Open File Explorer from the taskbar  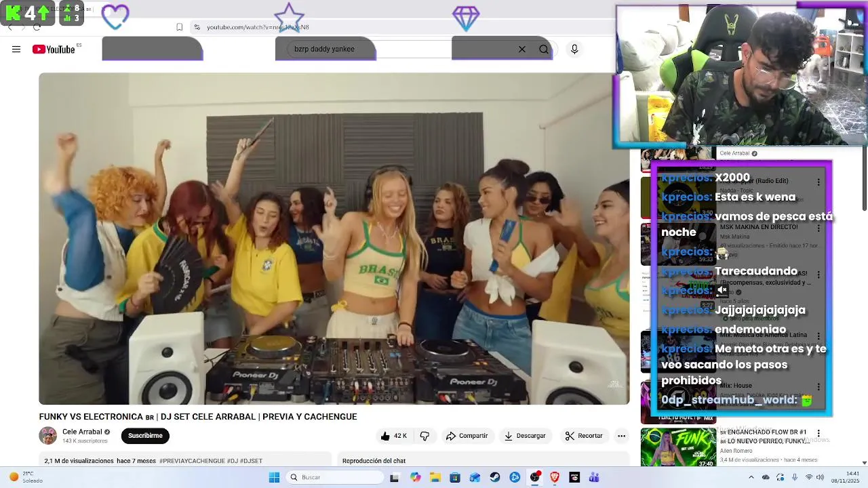pos(435,477)
